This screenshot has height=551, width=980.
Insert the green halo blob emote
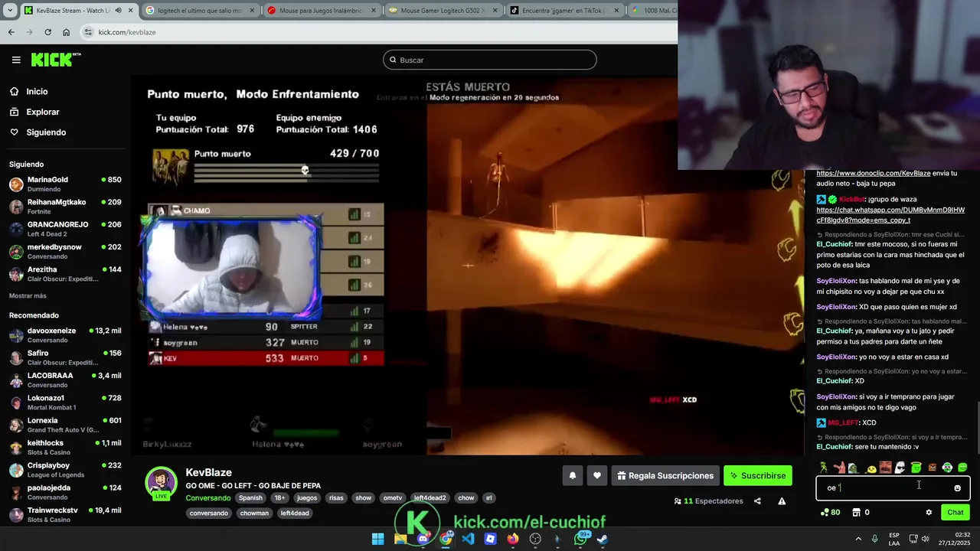coord(916,468)
